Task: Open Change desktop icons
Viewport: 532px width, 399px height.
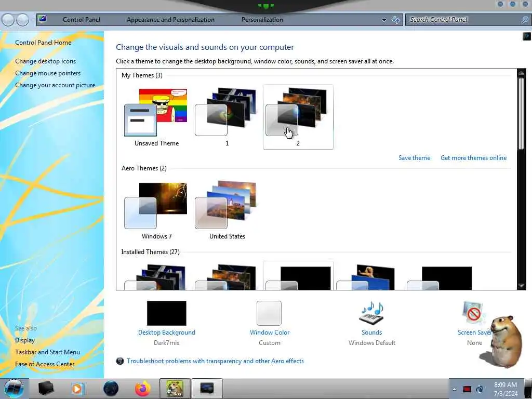Action: (46, 61)
